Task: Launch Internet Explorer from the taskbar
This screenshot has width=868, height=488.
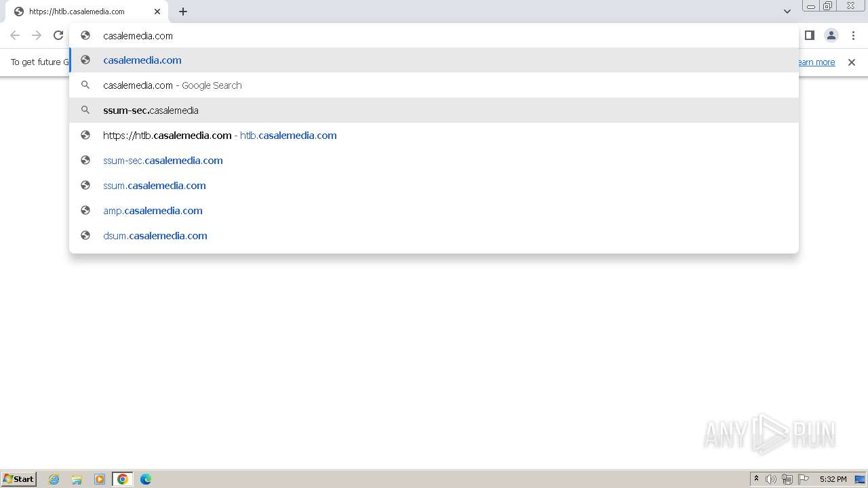Action: [54, 479]
